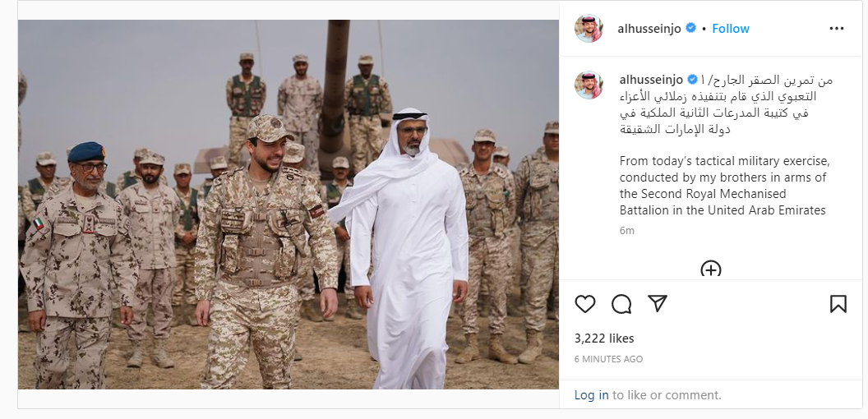
Task: Click the verified badge in header
Action: tap(690, 28)
